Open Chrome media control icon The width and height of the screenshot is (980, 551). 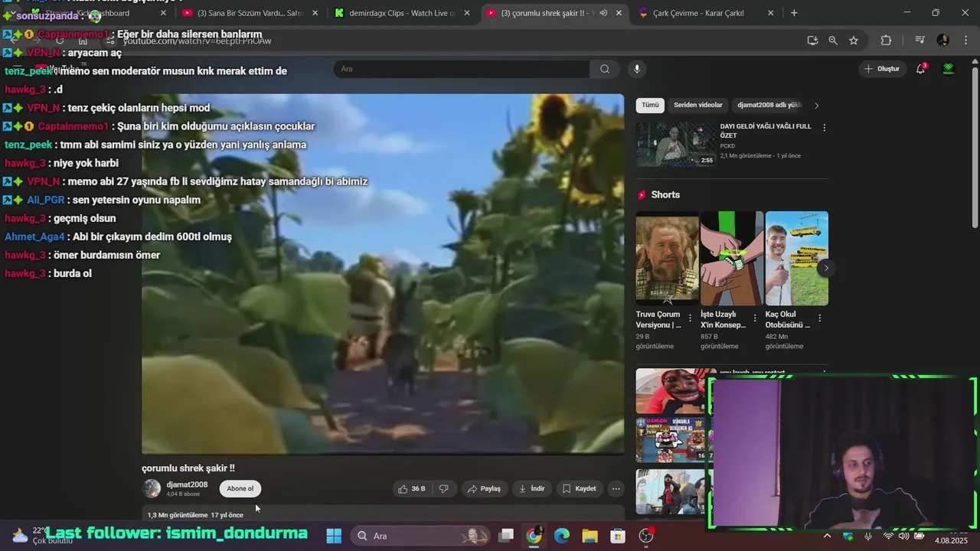[x=920, y=41]
